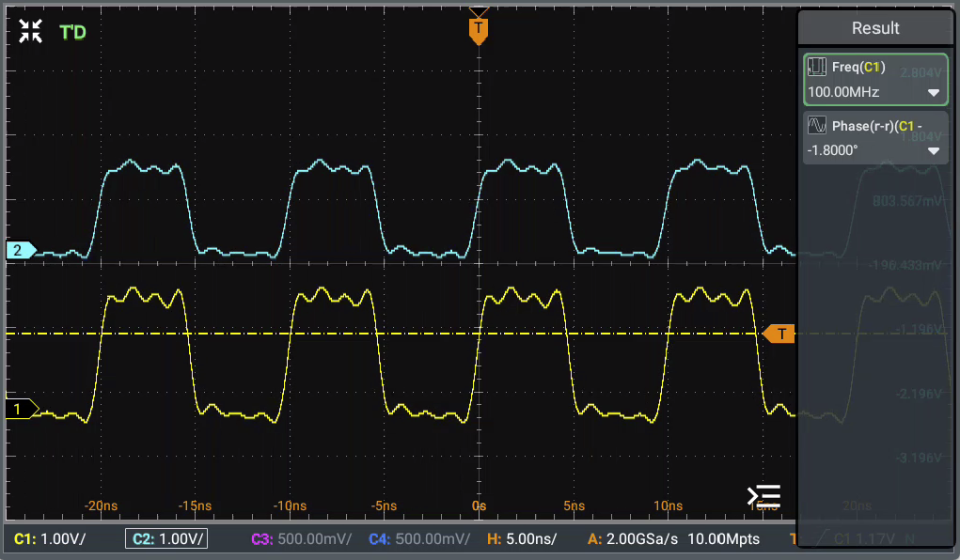Click the Phase measurement sine icon

pos(817,125)
